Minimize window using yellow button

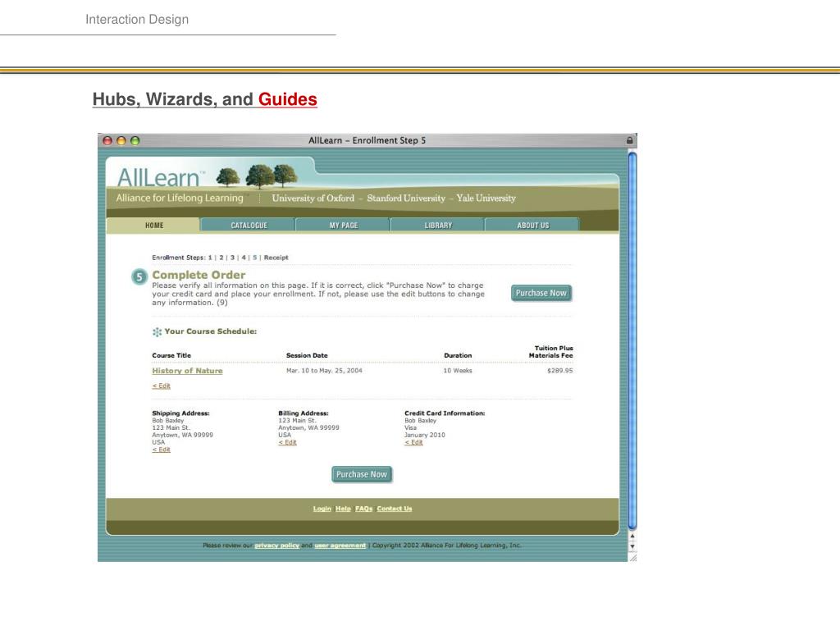pos(121,140)
